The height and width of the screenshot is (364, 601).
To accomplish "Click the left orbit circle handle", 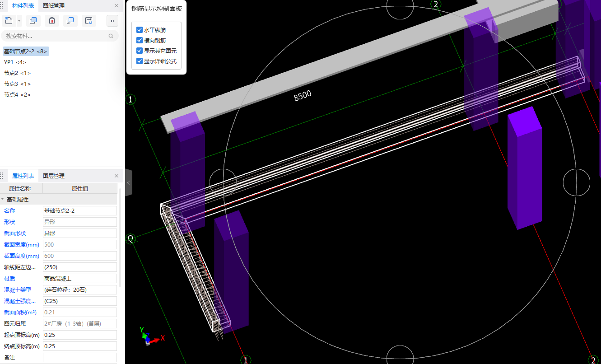I will [x=223, y=182].
